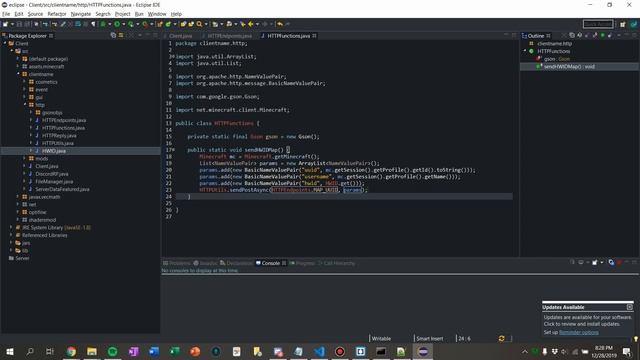This screenshot has height=360, width=640.
Task: Select sendHWIDMap() method in Outline
Action: [x=569, y=67]
